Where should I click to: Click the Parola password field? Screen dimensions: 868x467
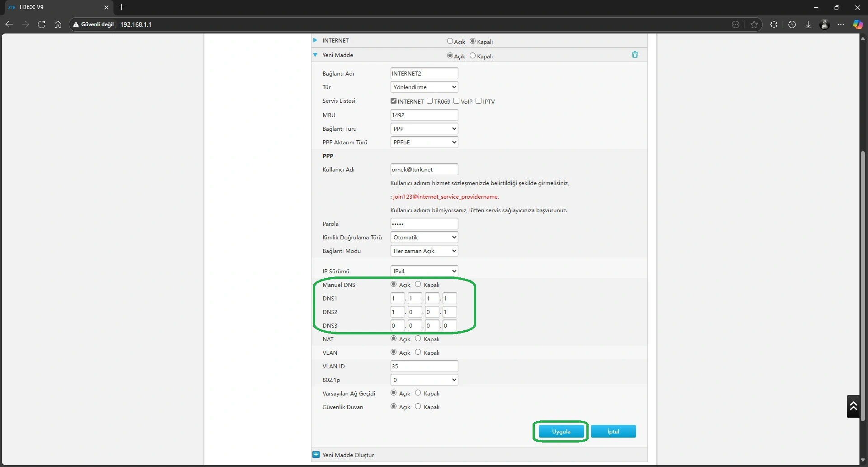point(424,224)
